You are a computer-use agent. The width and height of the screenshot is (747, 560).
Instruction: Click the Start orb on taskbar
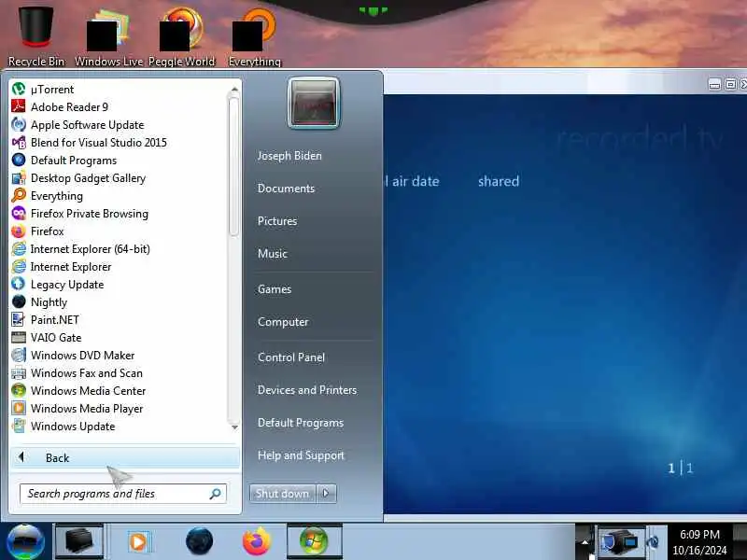(x=26, y=541)
